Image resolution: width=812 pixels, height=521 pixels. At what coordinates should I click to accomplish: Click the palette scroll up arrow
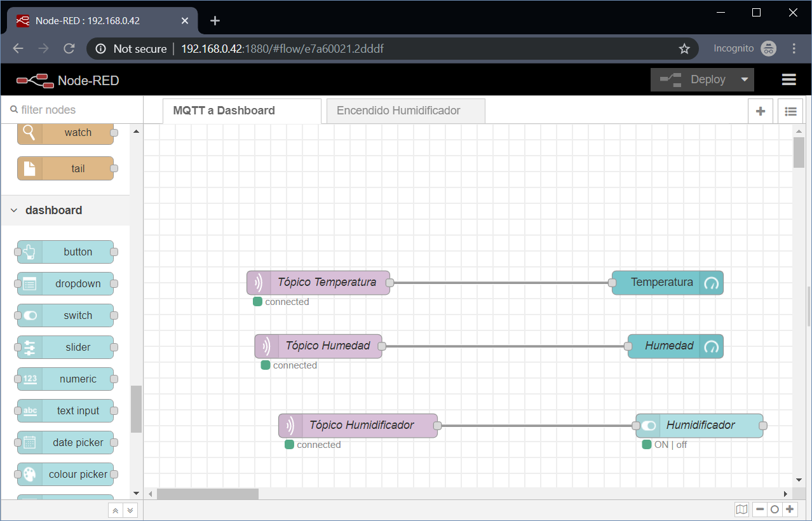136,132
